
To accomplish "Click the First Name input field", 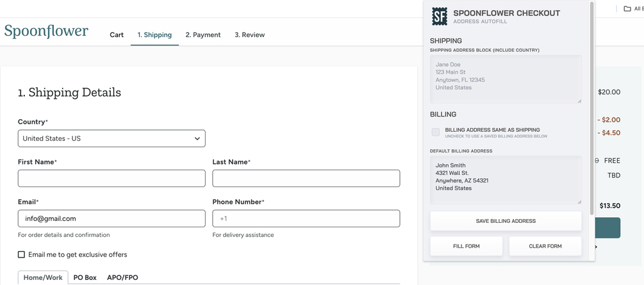I will tap(111, 178).
